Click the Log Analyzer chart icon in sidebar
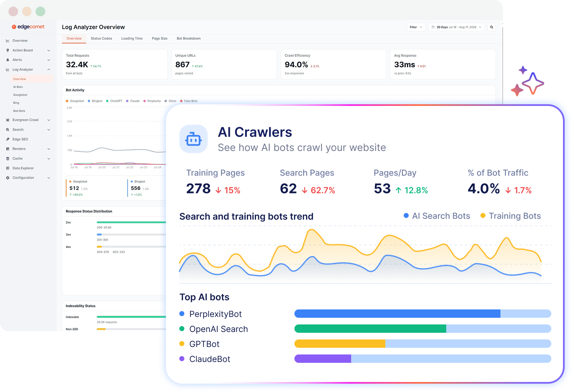The height and width of the screenshot is (392, 573). click(x=8, y=70)
